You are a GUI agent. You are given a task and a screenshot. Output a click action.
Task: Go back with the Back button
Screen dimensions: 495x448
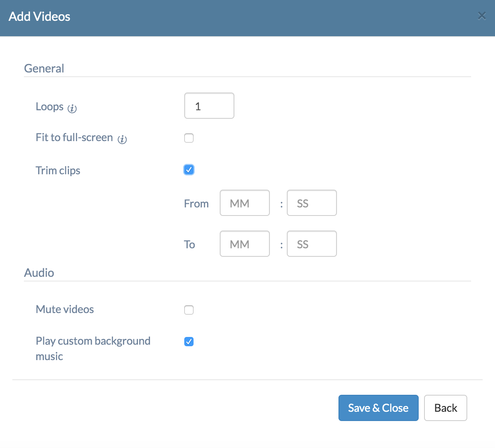(x=446, y=408)
